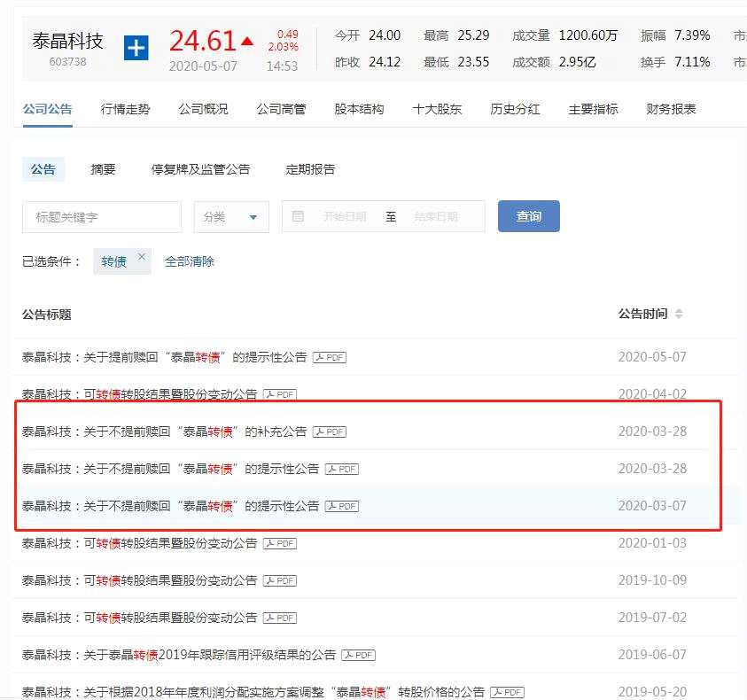Click the 结束日期 end date field
The image size is (747, 700).
436,217
